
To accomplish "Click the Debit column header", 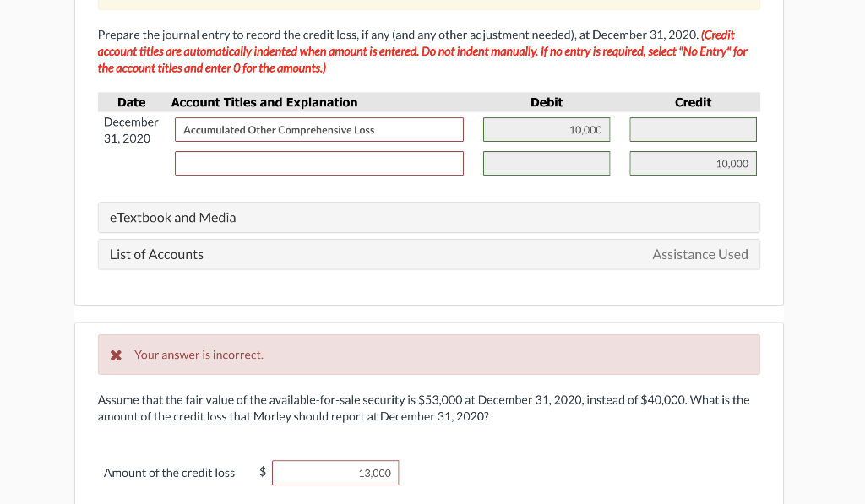I will (x=547, y=102).
